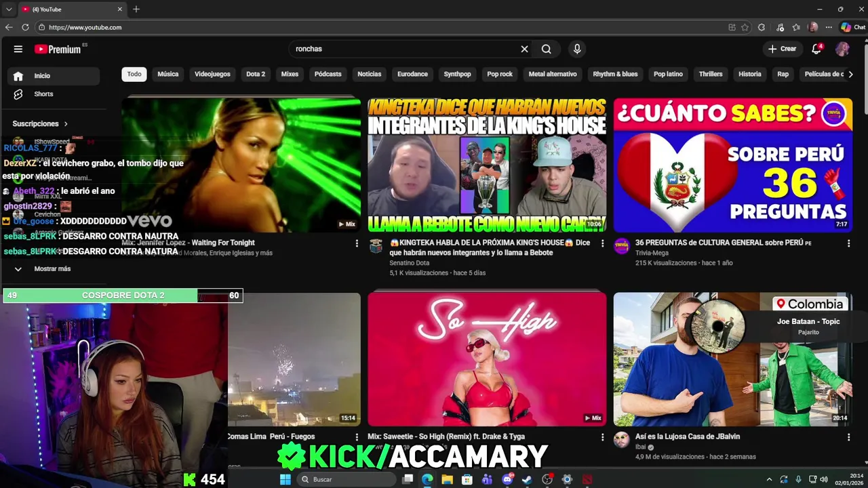Open the 36 Preguntas sobre Perú thumbnail

point(733,165)
